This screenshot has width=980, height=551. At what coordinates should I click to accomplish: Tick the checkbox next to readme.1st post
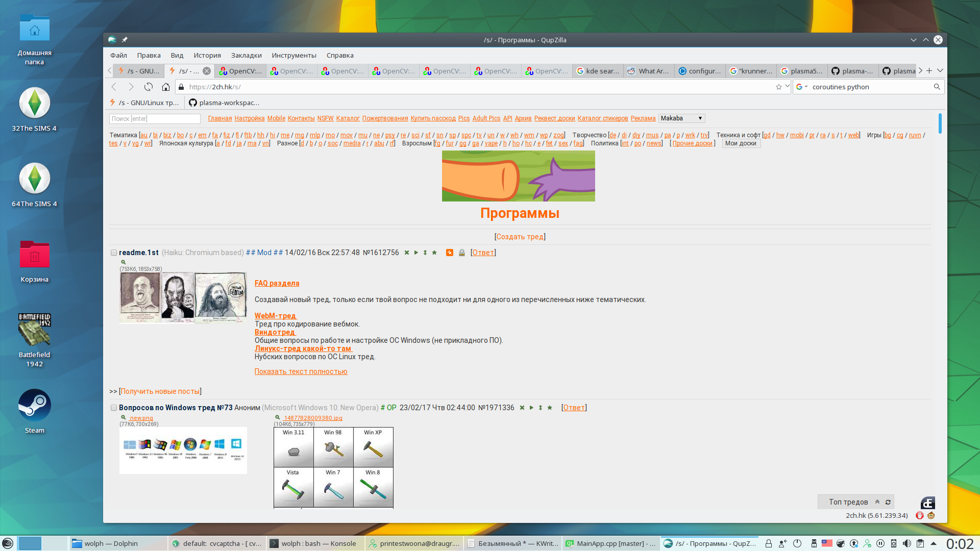(x=114, y=253)
